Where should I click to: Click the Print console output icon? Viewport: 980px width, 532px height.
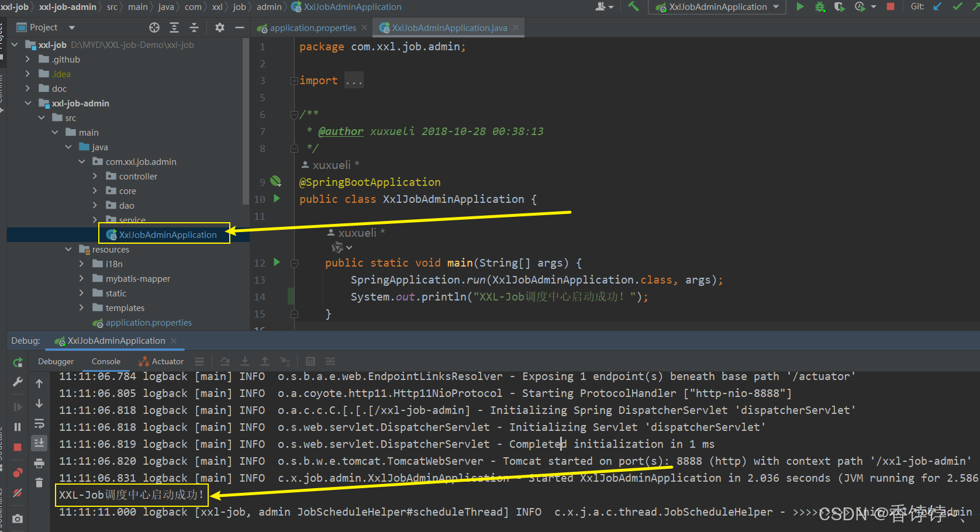(39, 464)
